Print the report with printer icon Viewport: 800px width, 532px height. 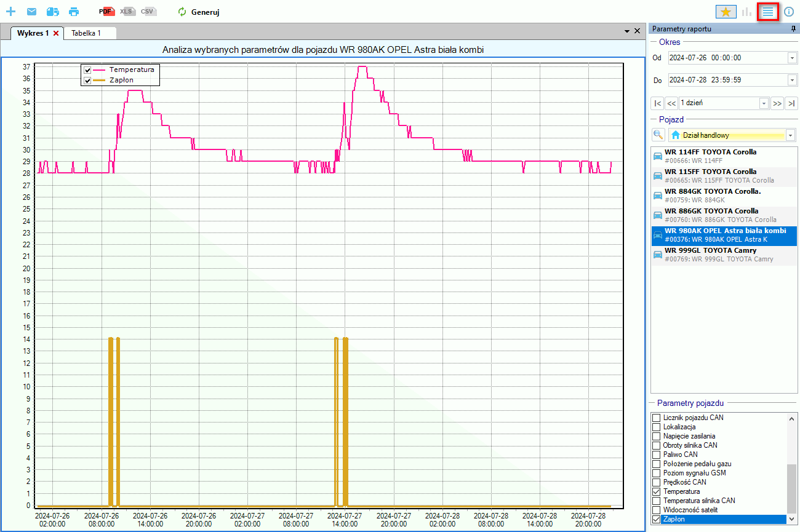tap(74, 12)
